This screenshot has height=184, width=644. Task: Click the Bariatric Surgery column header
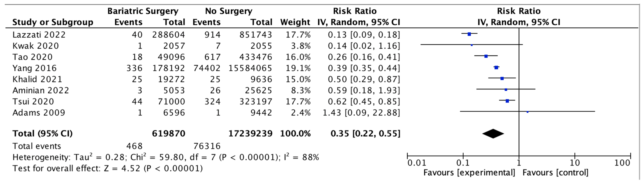[143, 11]
